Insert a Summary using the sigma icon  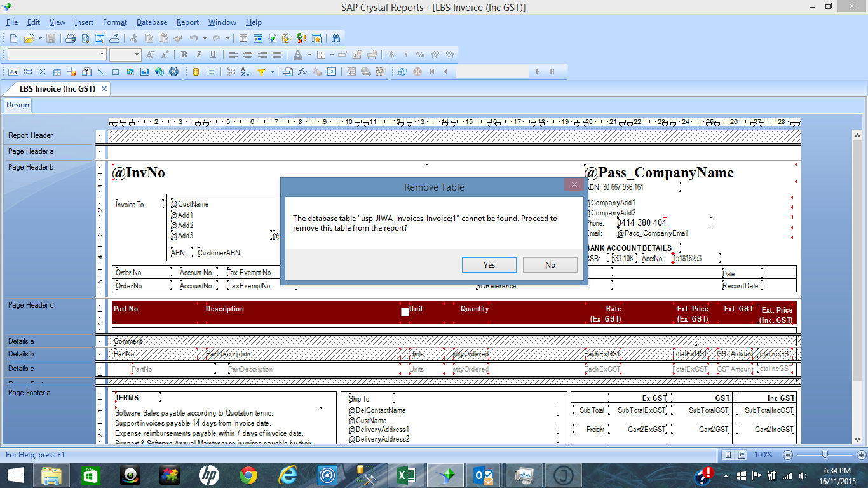coord(42,72)
